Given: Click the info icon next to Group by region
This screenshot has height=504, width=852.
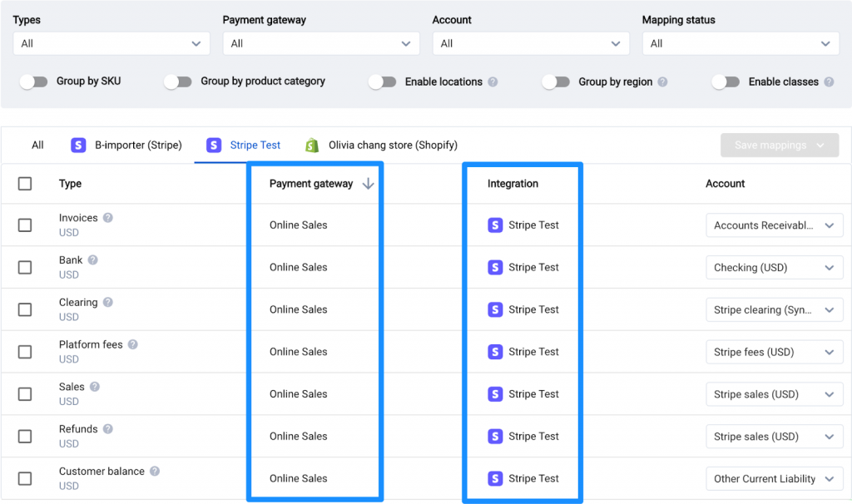Looking at the screenshot, I should point(663,82).
